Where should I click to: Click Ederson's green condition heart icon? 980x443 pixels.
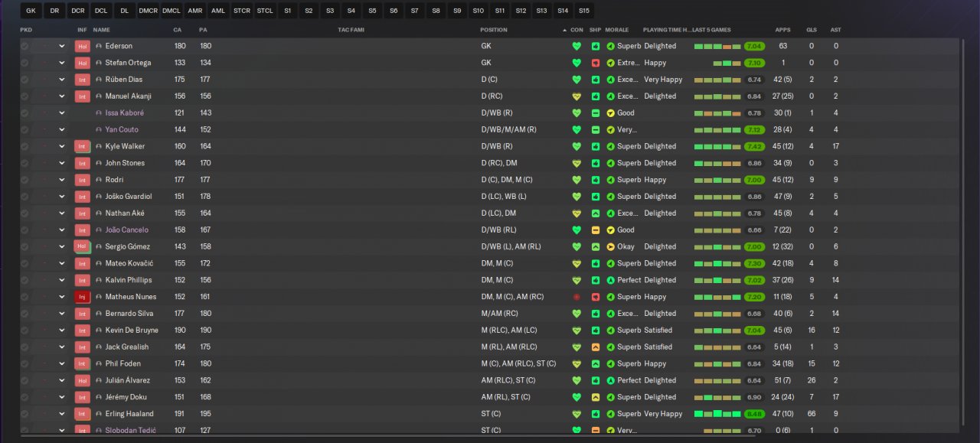(x=577, y=46)
